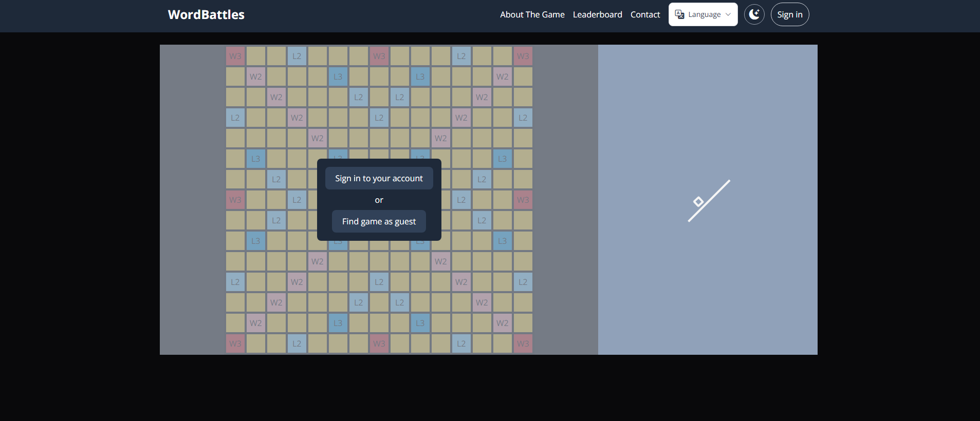Toggle dark mode with the moon icon
Screen dimensions: 980x421
coord(754,14)
